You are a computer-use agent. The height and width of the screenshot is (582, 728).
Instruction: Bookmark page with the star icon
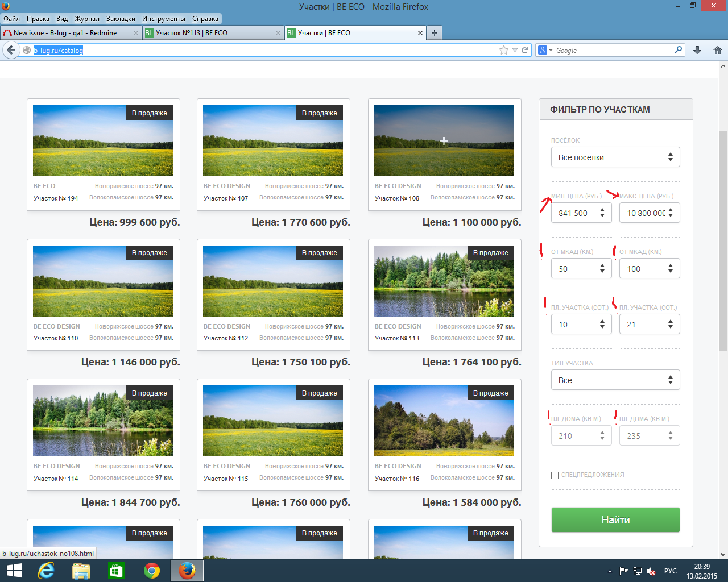(x=503, y=50)
